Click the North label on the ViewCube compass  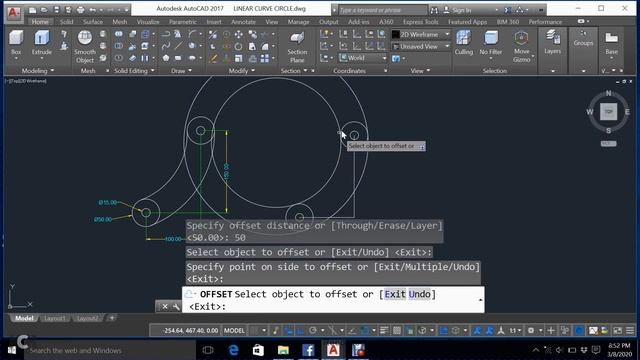[x=608, y=93]
